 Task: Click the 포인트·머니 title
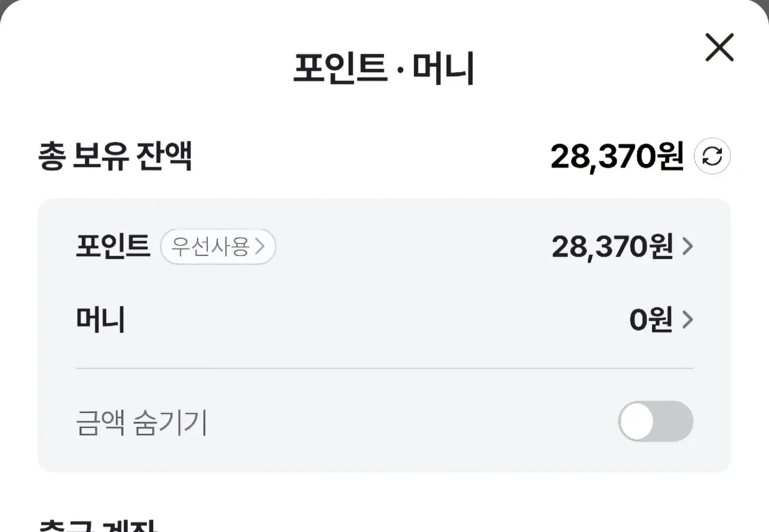384,68
